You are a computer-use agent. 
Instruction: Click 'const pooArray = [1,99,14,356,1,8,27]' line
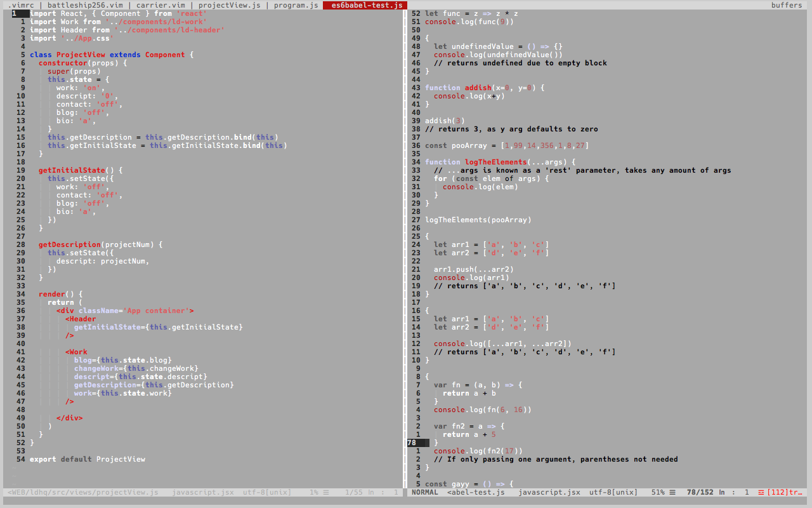(x=507, y=145)
